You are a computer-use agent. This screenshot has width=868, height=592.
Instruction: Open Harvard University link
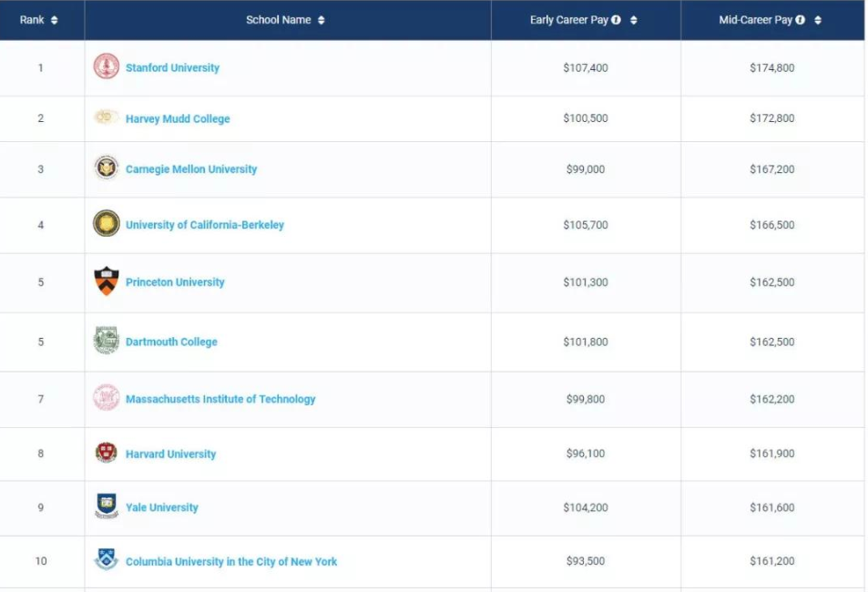[x=170, y=454]
